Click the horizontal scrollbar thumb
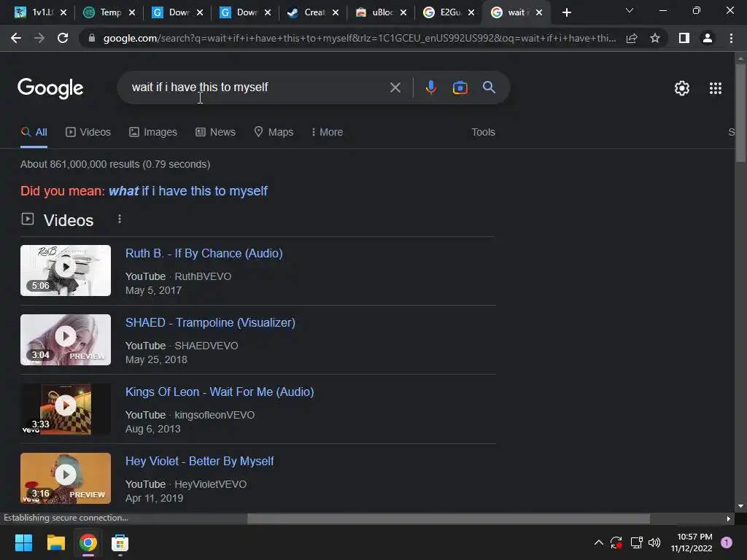The height and width of the screenshot is (560, 747). 449,518
